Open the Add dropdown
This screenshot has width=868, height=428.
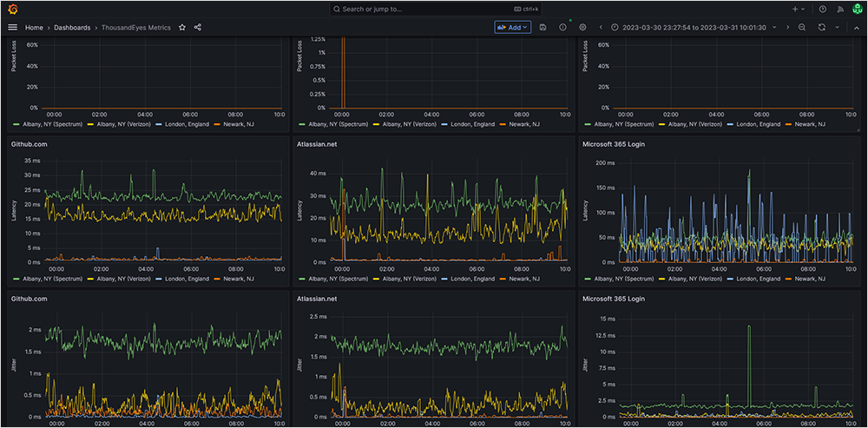512,27
